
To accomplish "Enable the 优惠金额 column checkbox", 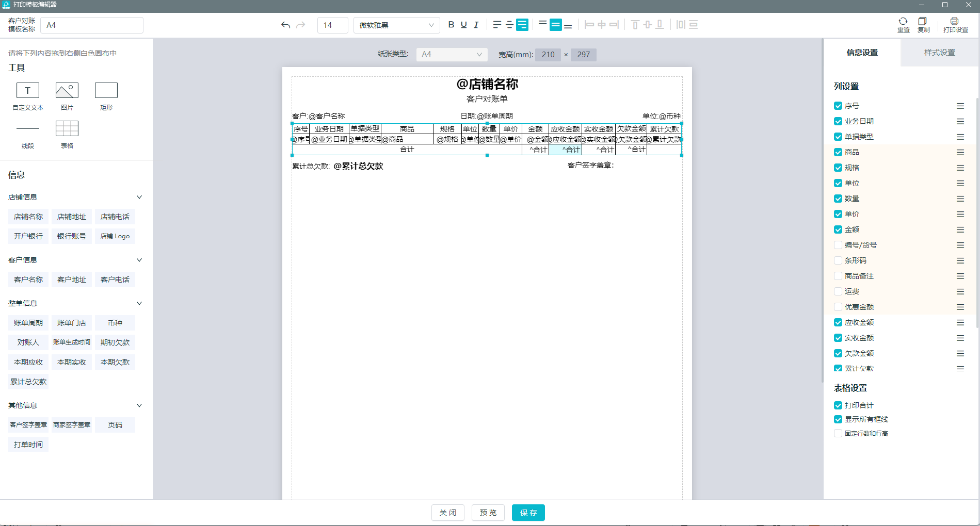I will coord(838,307).
